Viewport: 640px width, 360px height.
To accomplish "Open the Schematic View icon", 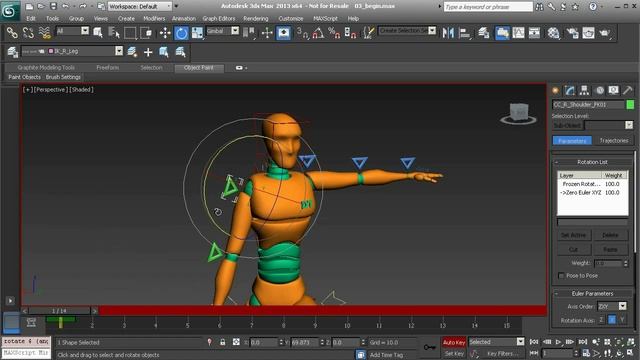I will [534, 32].
